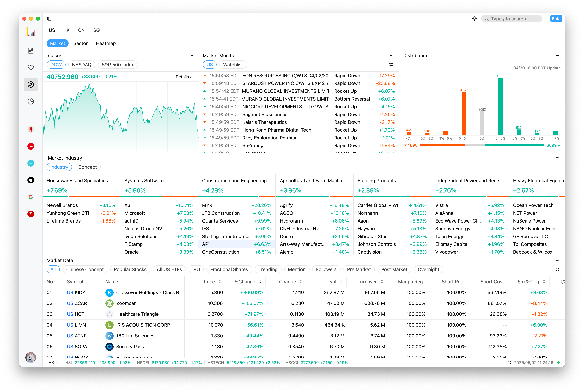584x392 pixels.
Task: Switch Market Monitor to Watchlist
Action: pos(233,65)
